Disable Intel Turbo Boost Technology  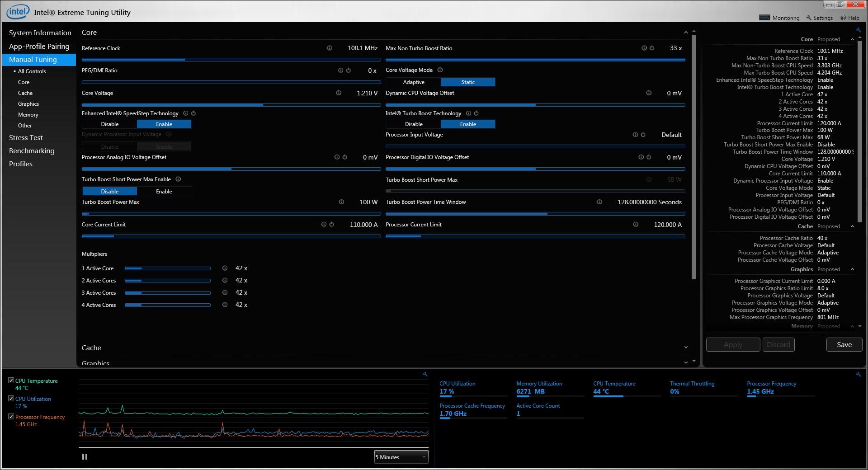click(413, 124)
